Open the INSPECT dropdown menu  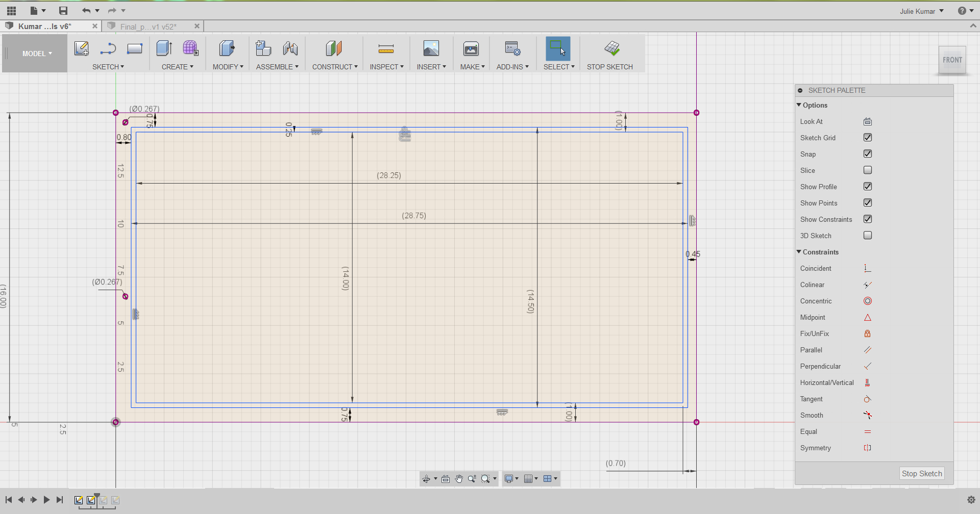tap(387, 67)
